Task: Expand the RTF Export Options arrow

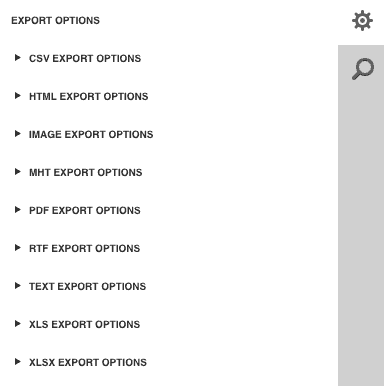Action: [x=18, y=248]
